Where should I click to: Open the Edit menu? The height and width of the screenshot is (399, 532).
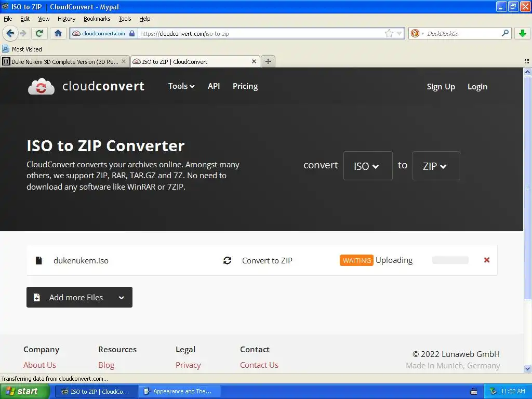click(x=25, y=19)
